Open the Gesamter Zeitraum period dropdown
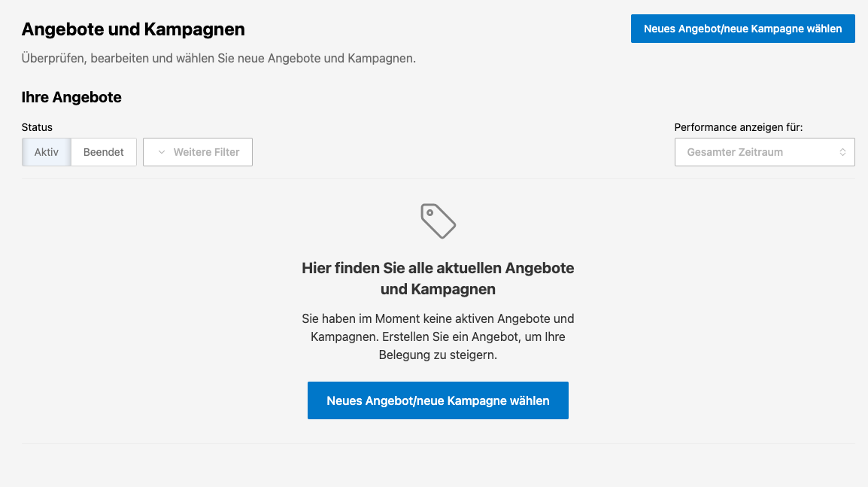This screenshot has height=487, width=868. tap(764, 152)
